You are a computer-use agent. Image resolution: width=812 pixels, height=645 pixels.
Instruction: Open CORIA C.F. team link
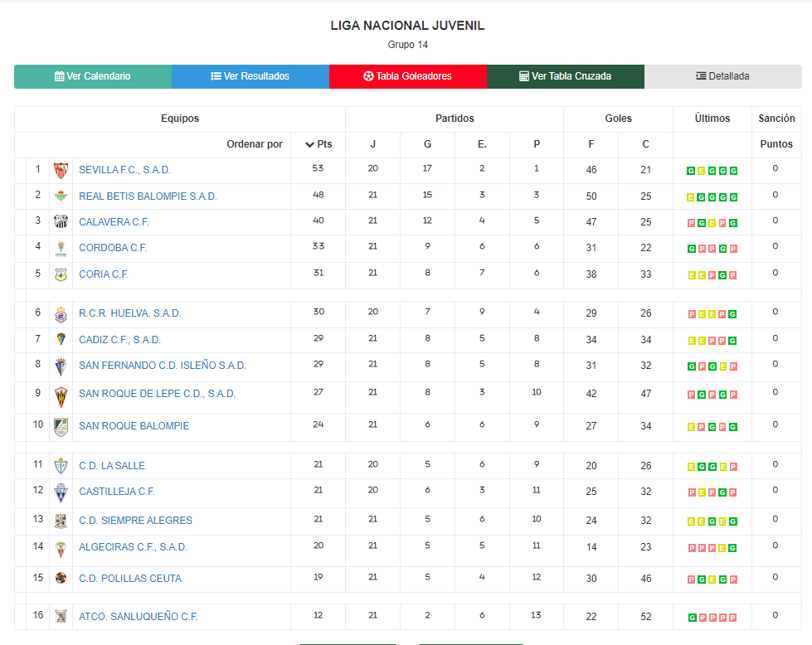(x=104, y=274)
